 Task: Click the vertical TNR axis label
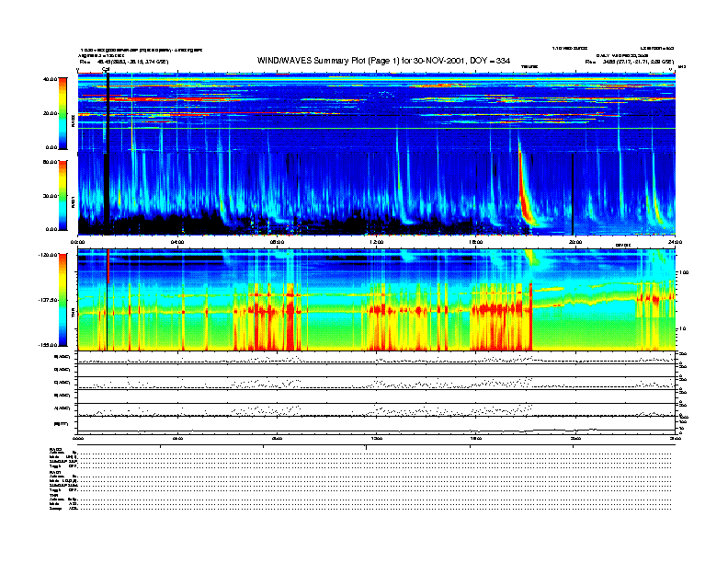click(x=73, y=314)
